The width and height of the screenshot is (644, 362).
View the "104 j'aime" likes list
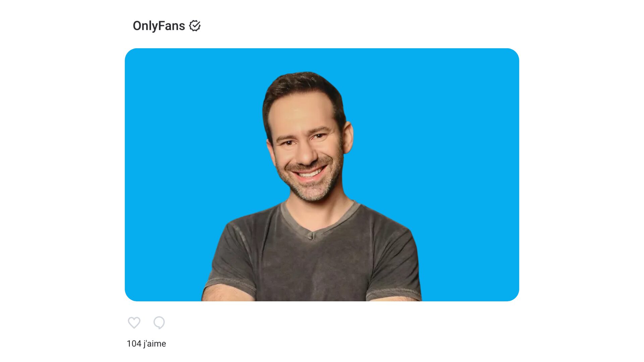(x=146, y=344)
